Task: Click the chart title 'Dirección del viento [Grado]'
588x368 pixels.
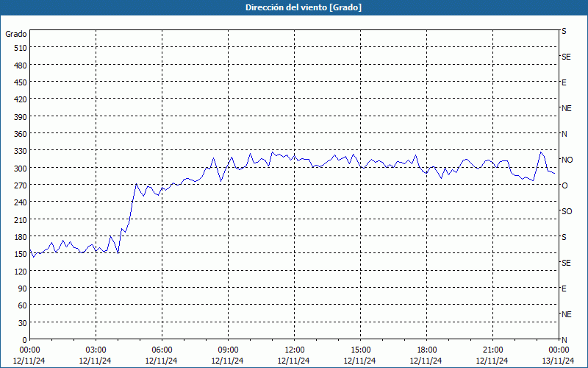Action: (304, 7)
